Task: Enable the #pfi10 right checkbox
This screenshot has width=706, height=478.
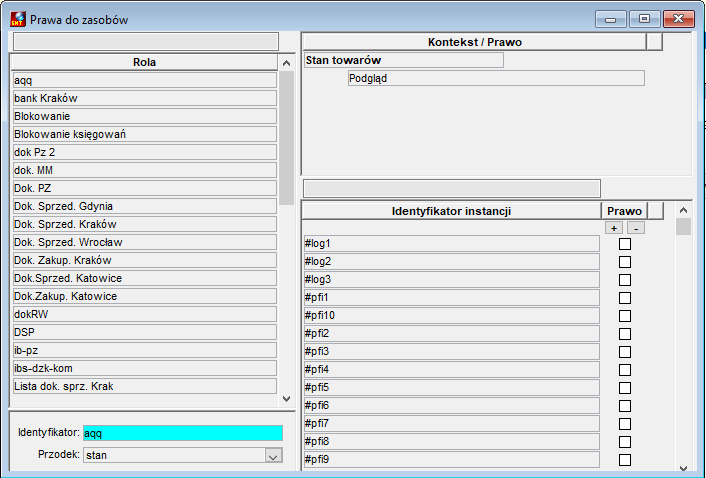Action: [x=625, y=316]
